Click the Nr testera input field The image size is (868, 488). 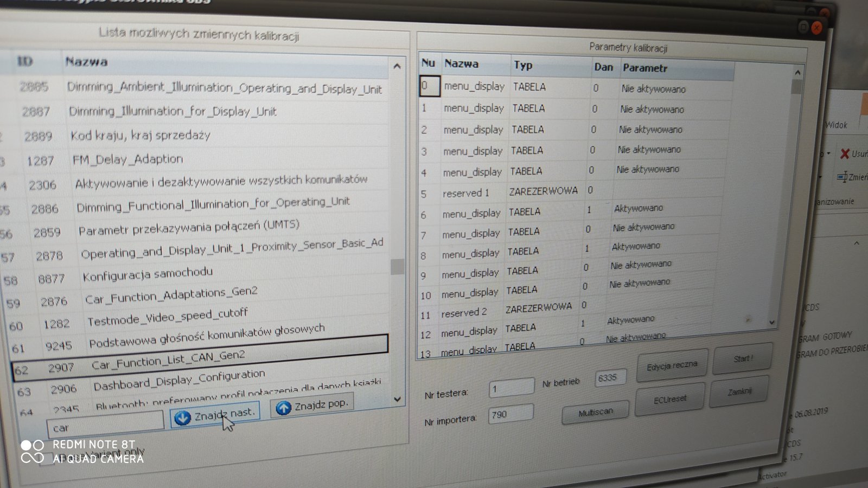(511, 388)
